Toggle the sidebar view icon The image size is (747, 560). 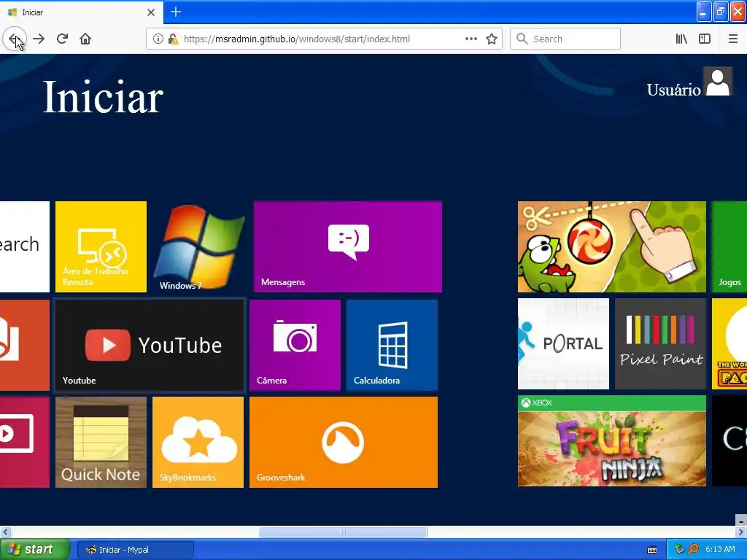coord(705,39)
